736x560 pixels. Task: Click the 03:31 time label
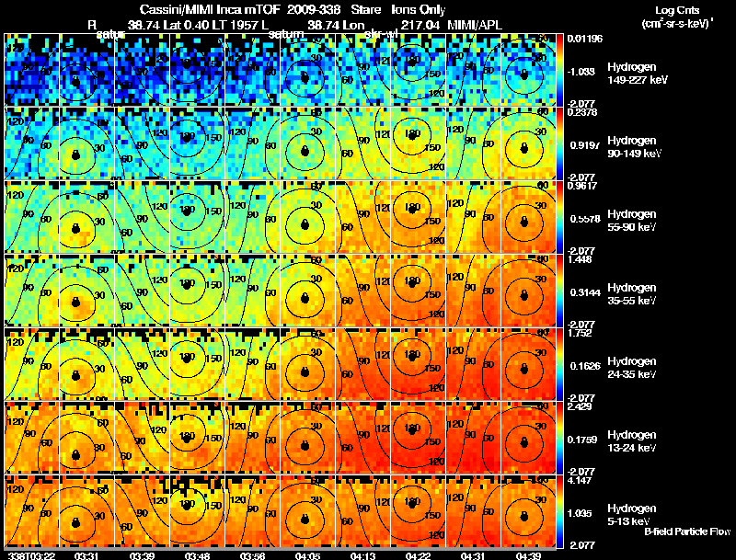point(86,555)
